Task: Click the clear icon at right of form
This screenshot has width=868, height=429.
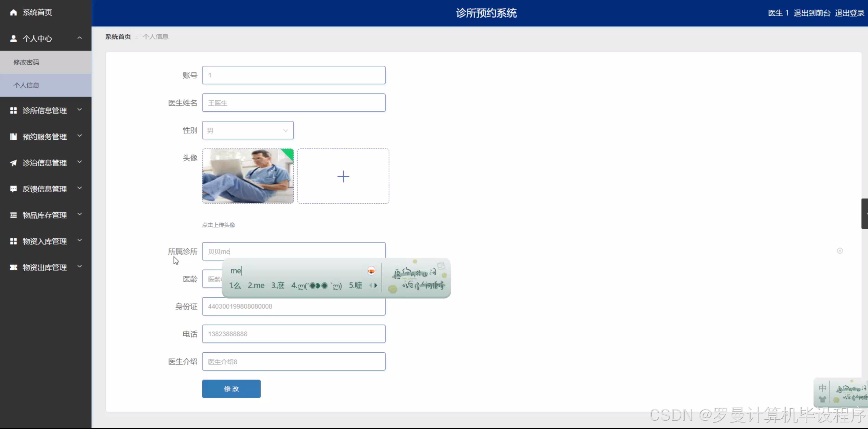Action: pyautogui.click(x=840, y=251)
